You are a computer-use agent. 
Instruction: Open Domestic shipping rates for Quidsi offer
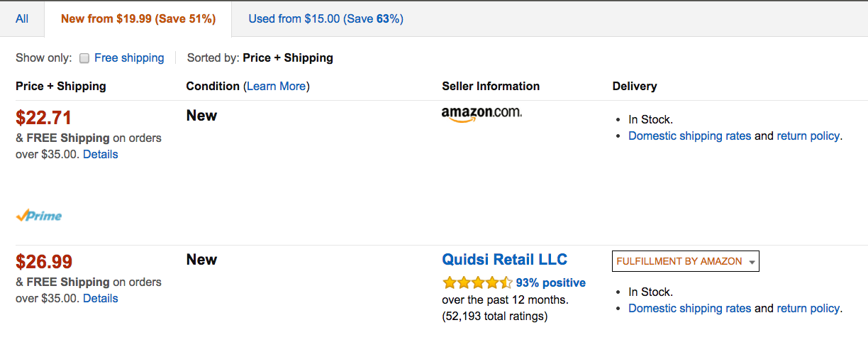(689, 308)
